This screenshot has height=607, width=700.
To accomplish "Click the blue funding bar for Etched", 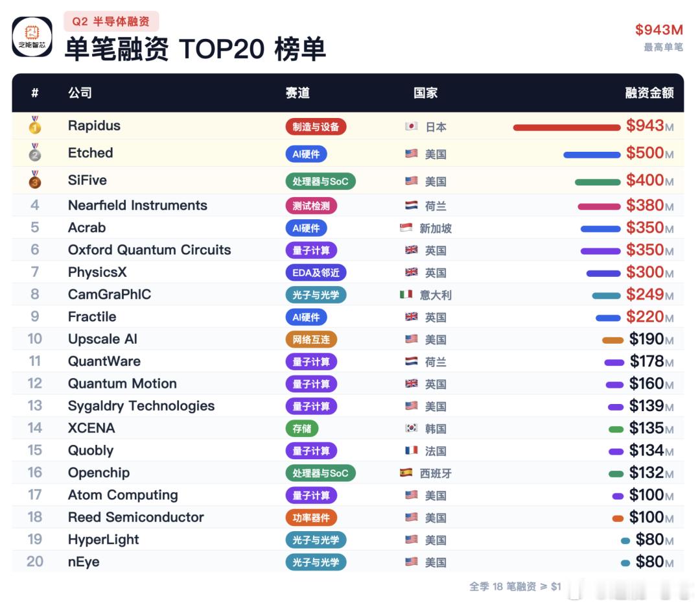I will point(592,155).
